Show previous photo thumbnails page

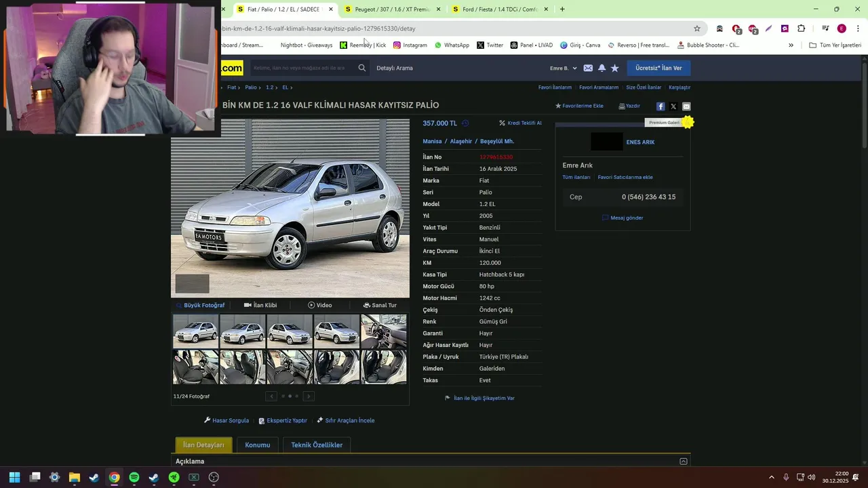271,396
